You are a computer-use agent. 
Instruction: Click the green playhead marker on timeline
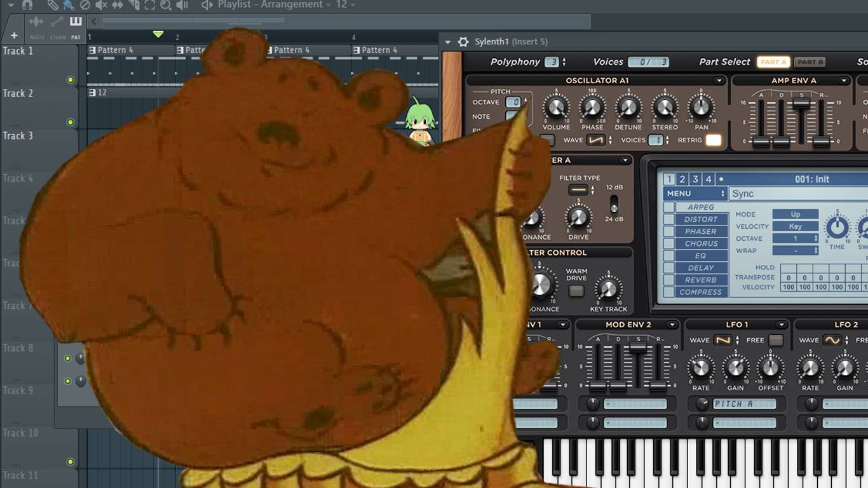pos(158,34)
